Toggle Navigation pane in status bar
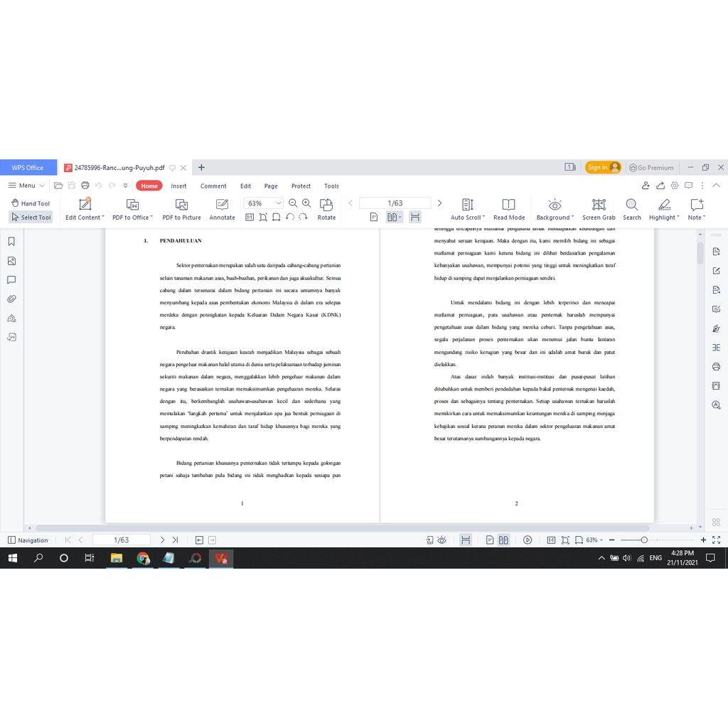The image size is (728, 728). 28,540
